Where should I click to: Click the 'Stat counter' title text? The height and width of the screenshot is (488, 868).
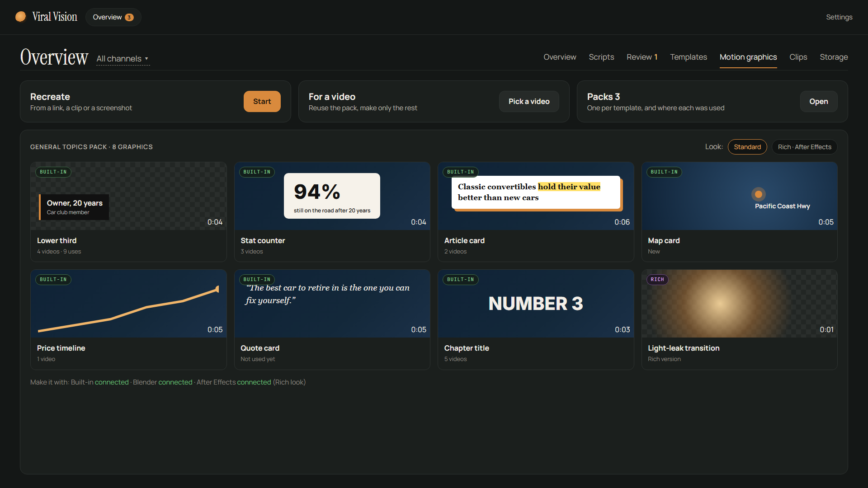tap(263, 240)
